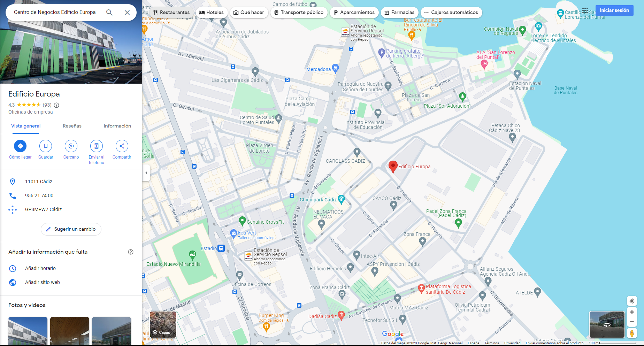Image resolution: width=644 pixels, height=346 pixels.
Task: Open the Google apps grid icon
Action: [x=585, y=10]
